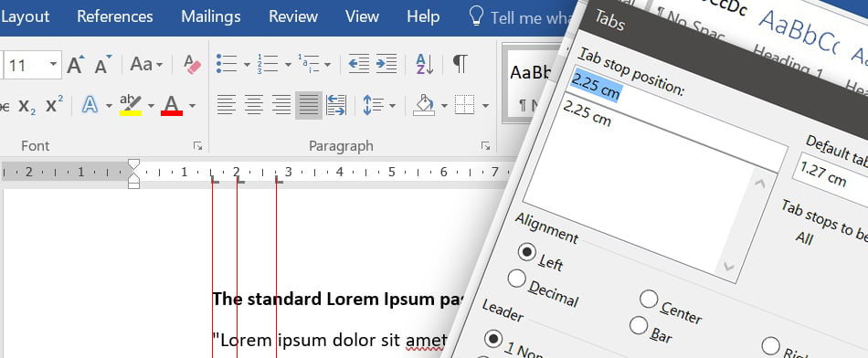Apply numbered list formatting

coord(268,64)
